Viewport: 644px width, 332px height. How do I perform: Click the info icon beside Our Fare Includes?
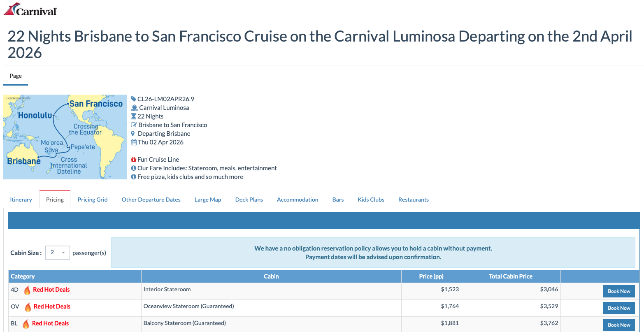[x=133, y=168]
